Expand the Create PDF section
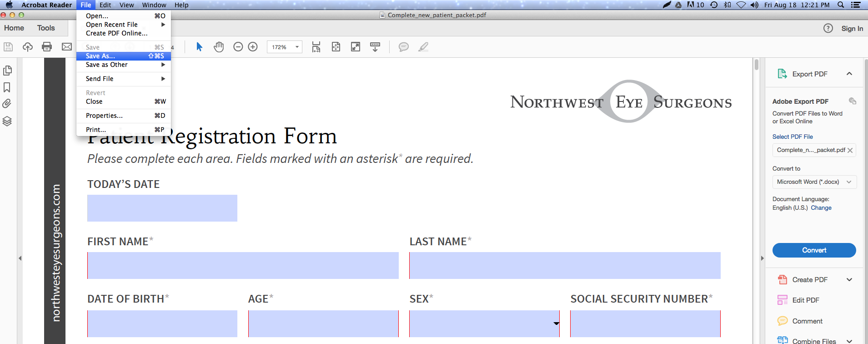 coord(849,280)
